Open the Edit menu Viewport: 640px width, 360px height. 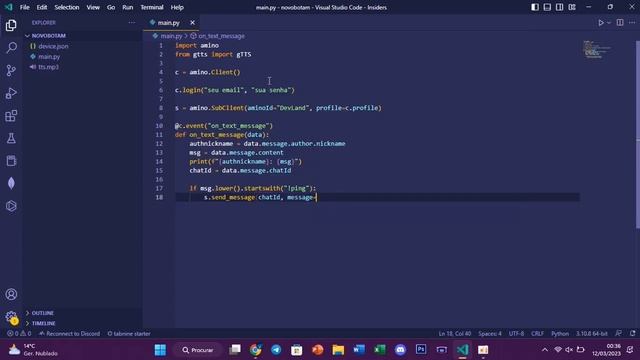click(42, 7)
